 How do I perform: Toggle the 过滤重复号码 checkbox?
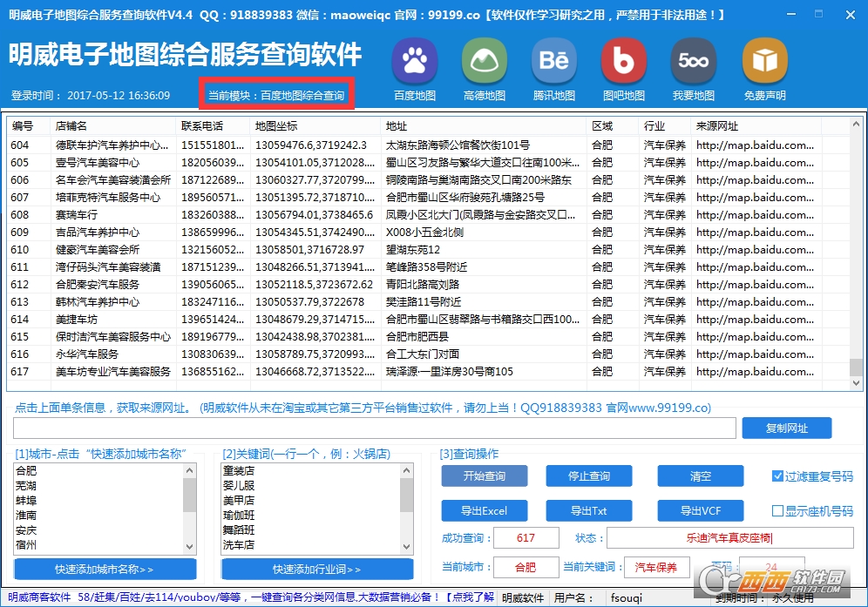pos(777,475)
